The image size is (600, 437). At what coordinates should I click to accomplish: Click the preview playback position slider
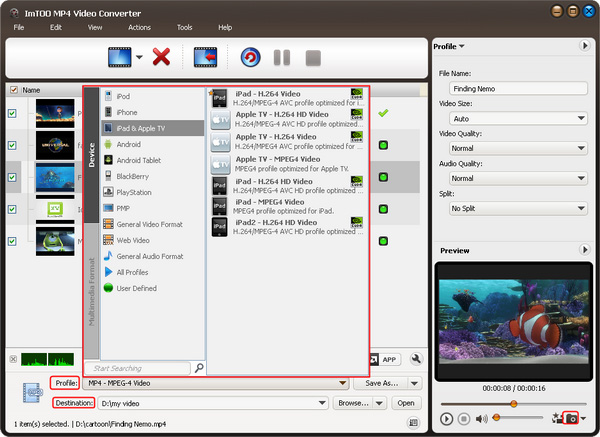click(514, 404)
